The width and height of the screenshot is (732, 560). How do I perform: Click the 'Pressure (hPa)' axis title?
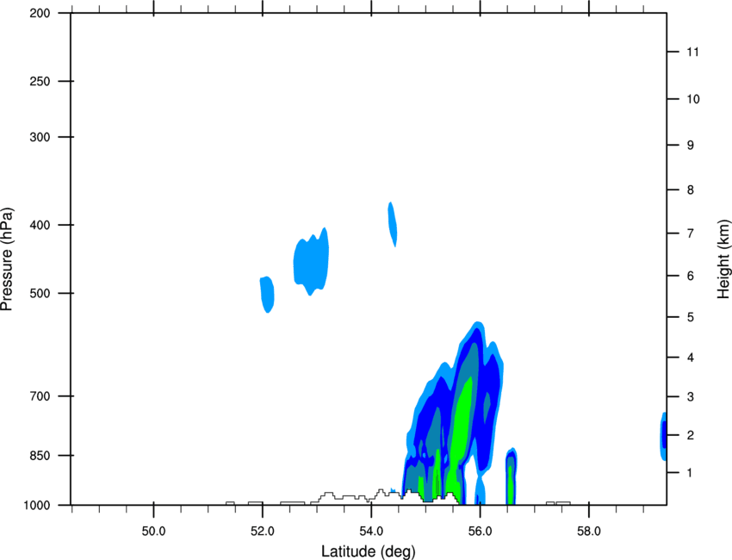coord(7,259)
